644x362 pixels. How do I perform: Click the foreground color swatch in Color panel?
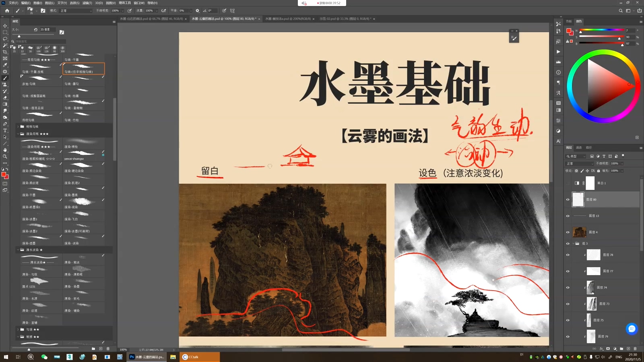pyautogui.click(x=568, y=31)
